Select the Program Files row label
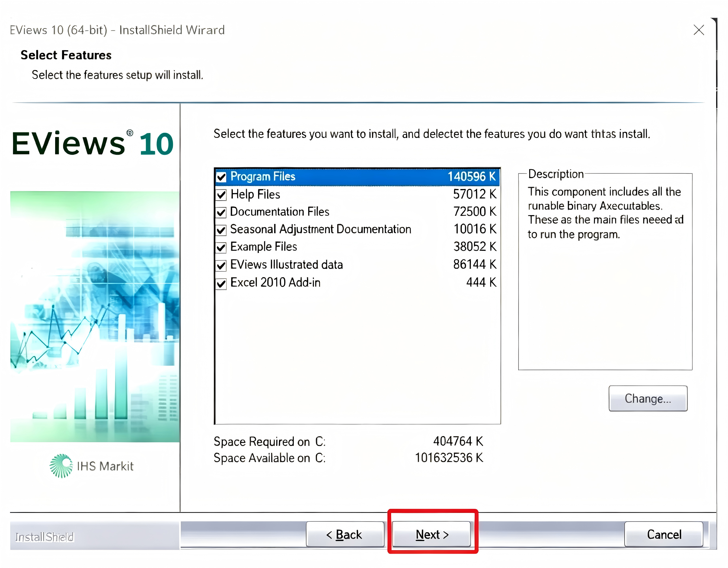 263,177
